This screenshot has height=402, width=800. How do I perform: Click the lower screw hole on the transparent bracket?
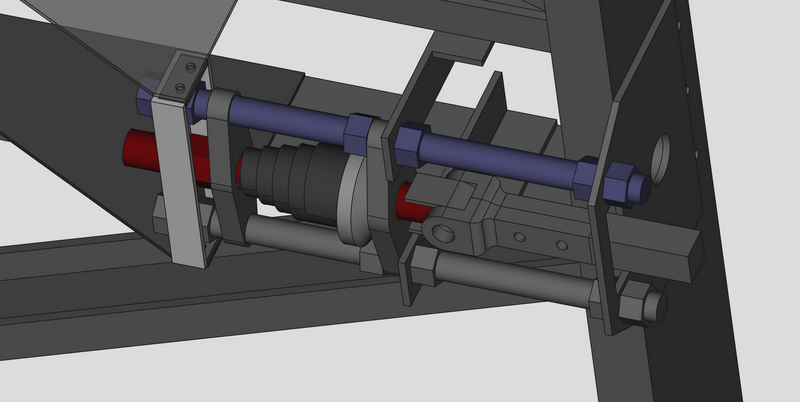(180, 88)
